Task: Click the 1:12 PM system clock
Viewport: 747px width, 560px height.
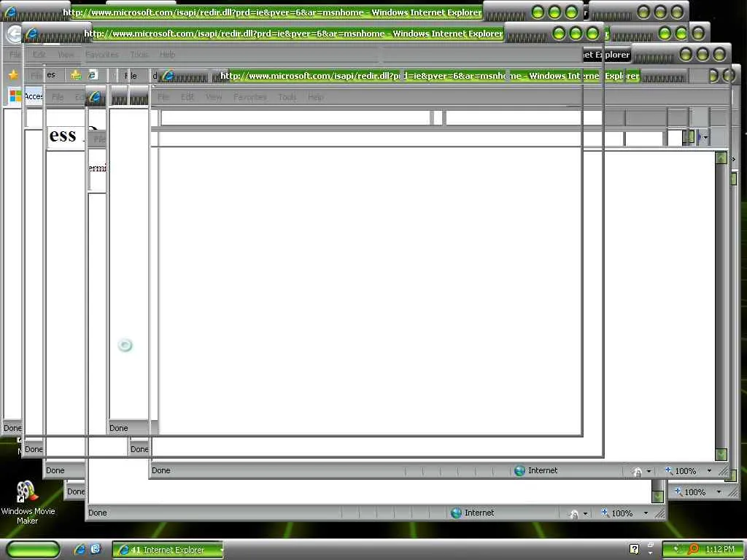Action: 720,549
